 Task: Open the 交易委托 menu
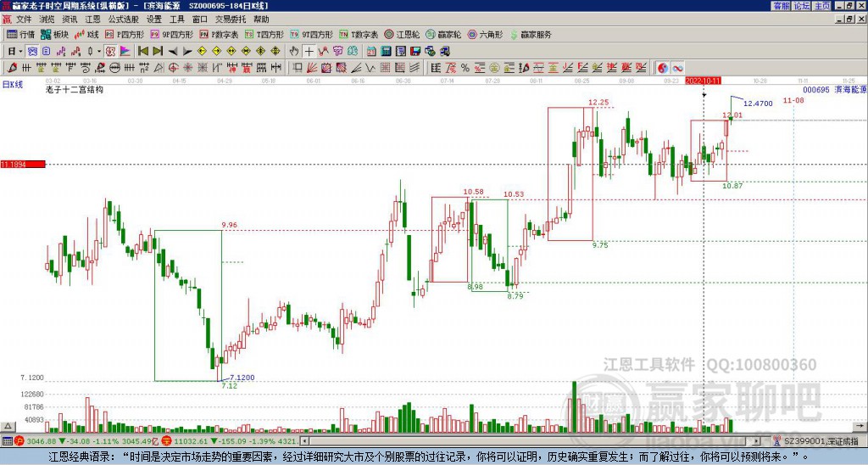231,20
